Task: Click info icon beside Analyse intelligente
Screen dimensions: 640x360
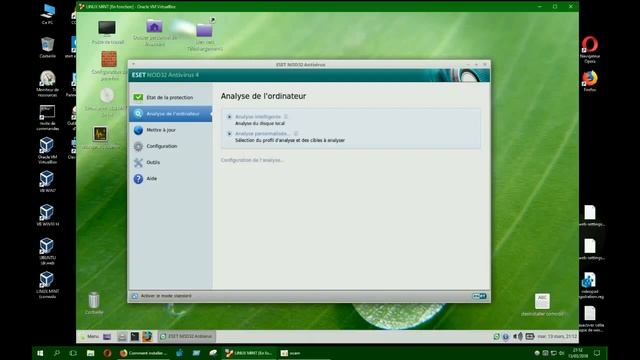Action: pyautogui.click(x=286, y=117)
